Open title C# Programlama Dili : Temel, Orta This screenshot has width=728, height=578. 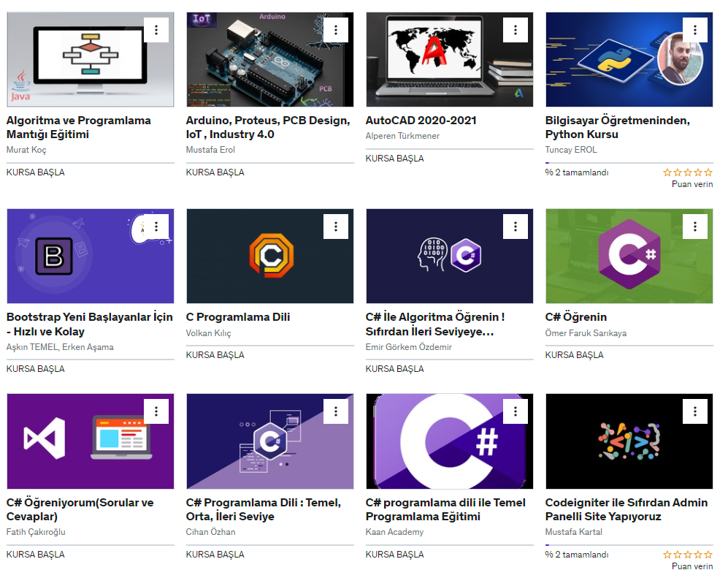click(264, 510)
